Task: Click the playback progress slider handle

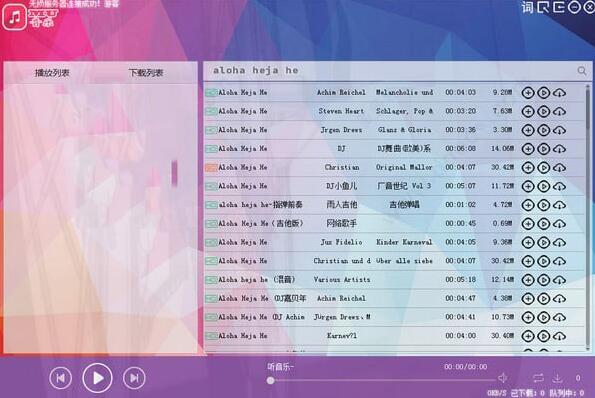Action: [x=270, y=380]
